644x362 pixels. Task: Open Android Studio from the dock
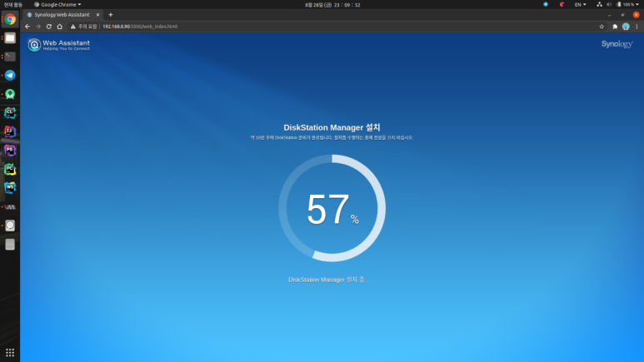(x=10, y=94)
